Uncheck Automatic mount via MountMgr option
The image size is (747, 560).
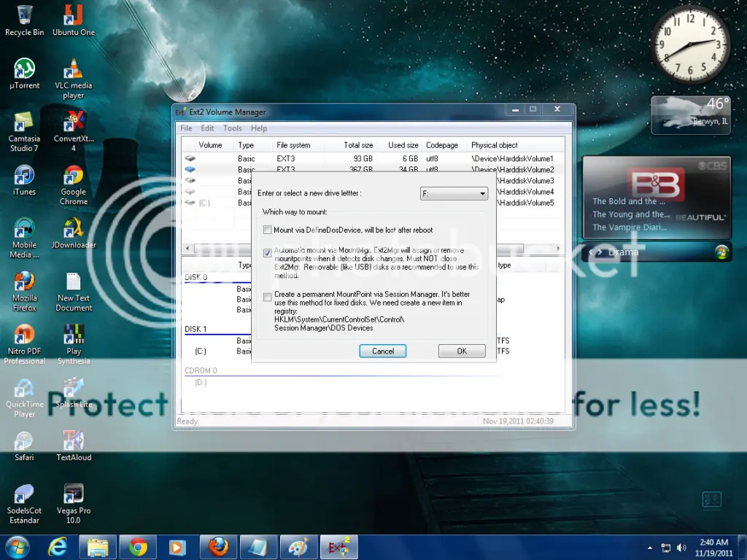268,253
